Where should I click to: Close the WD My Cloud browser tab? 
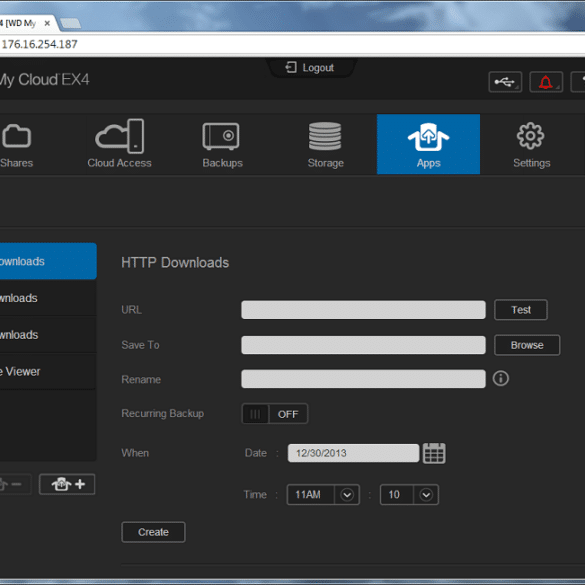tap(47, 23)
